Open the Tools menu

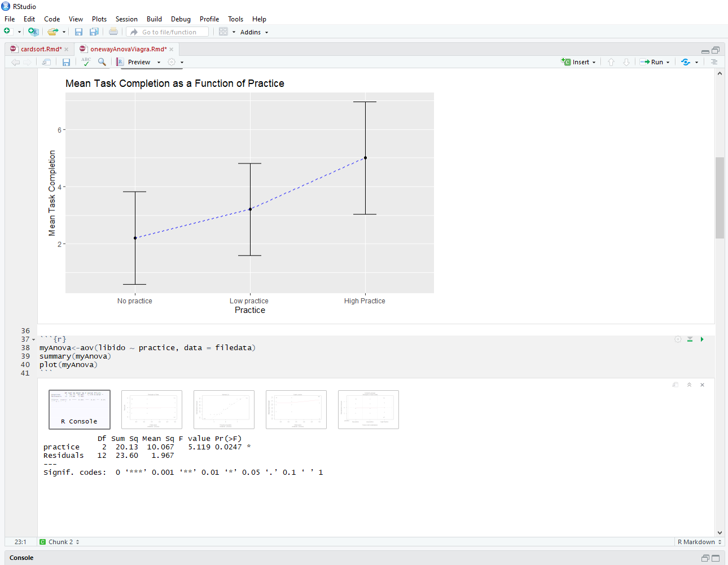[x=235, y=19]
